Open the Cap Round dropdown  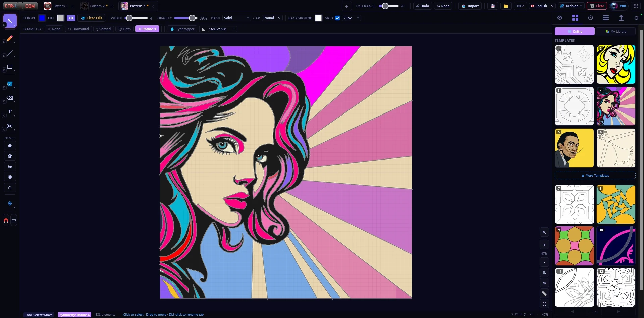(272, 18)
